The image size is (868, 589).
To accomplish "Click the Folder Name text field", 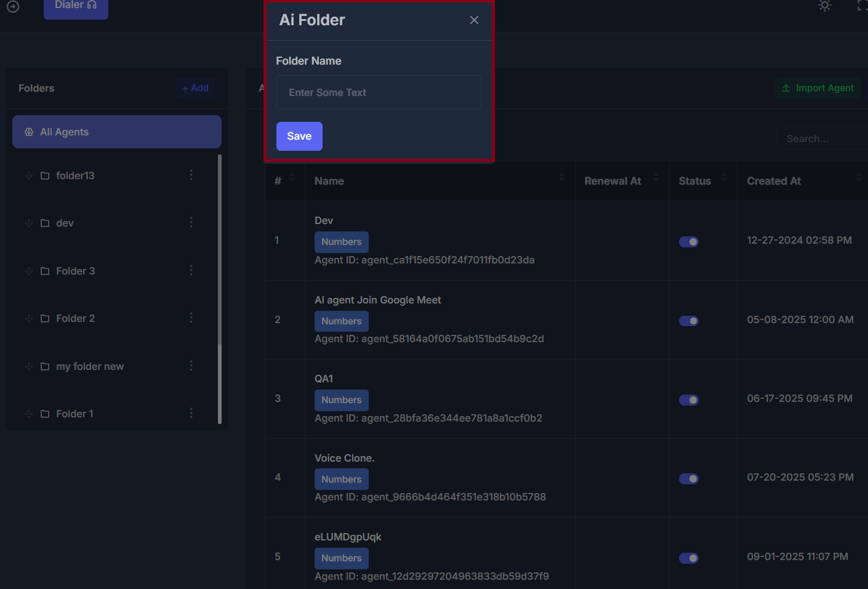I will tap(379, 92).
